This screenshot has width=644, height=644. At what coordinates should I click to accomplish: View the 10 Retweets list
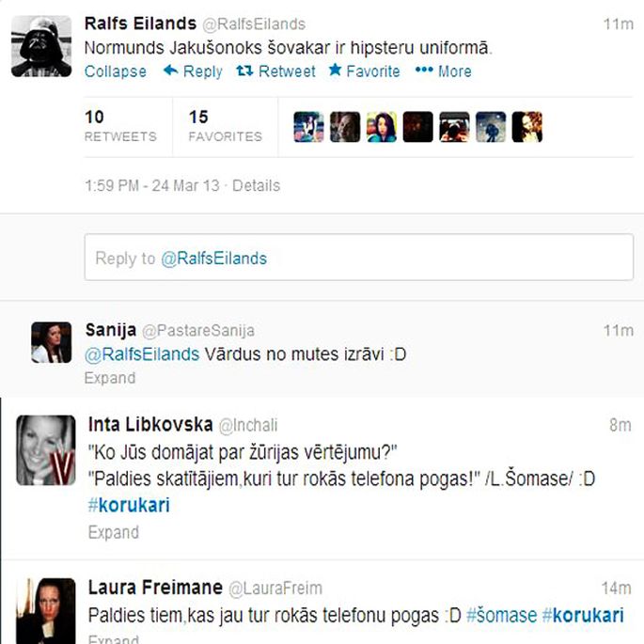click(x=120, y=126)
